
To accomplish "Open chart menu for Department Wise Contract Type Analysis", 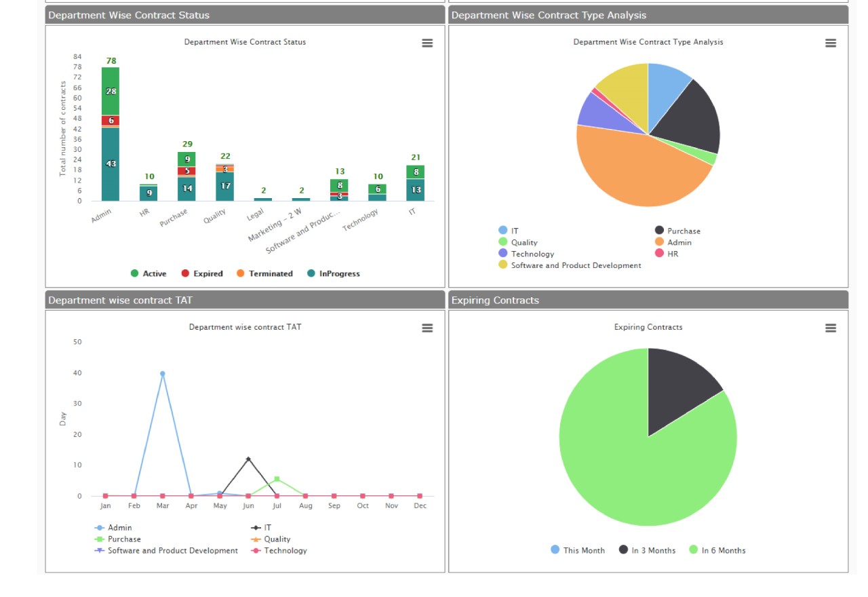I will pyautogui.click(x=831, y=43).
